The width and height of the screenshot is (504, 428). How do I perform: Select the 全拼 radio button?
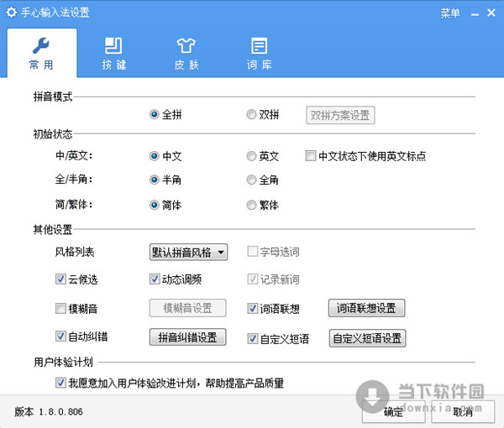155,114
